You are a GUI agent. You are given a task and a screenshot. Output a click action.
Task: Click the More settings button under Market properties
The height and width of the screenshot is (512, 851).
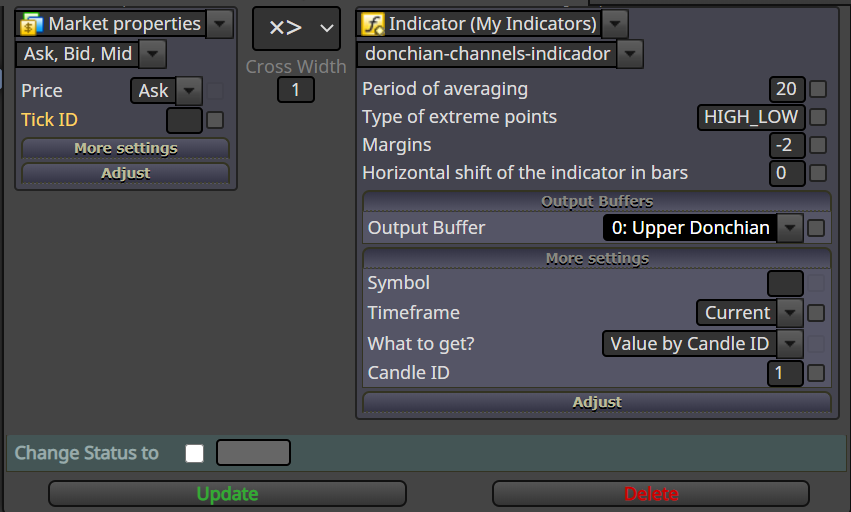(x=125, y=148)
